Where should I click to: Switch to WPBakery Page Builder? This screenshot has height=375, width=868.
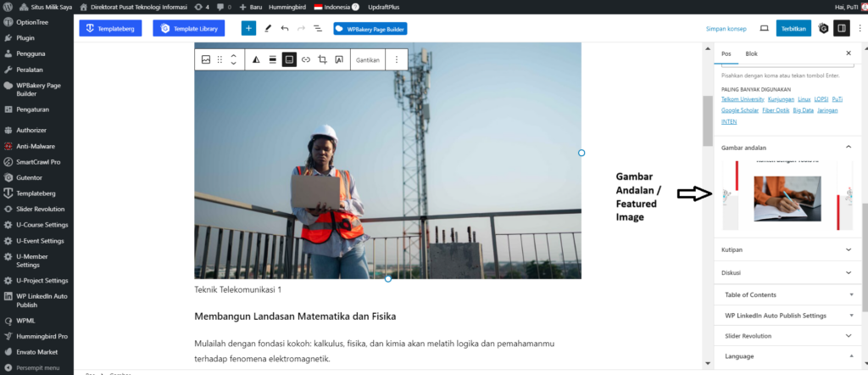[370, 28]
